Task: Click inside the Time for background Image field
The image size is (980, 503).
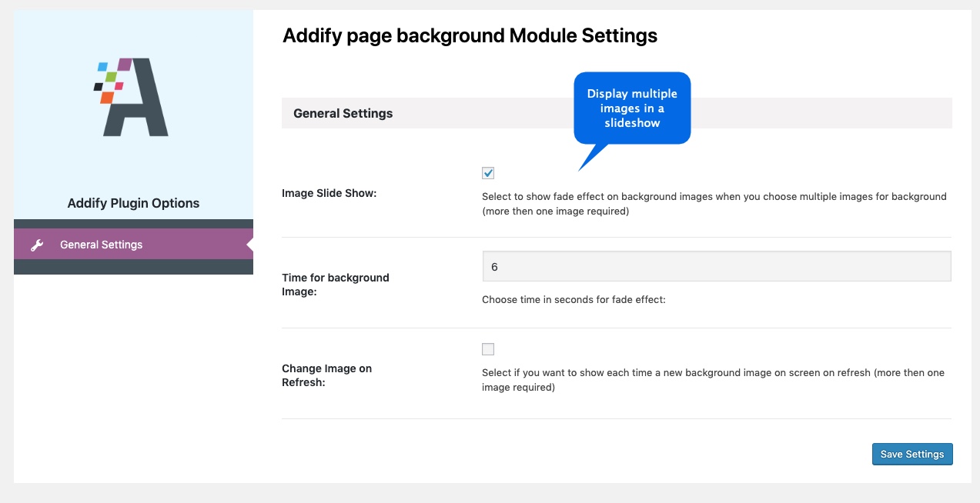Action: pyautogui.click(x=716, y=265)
